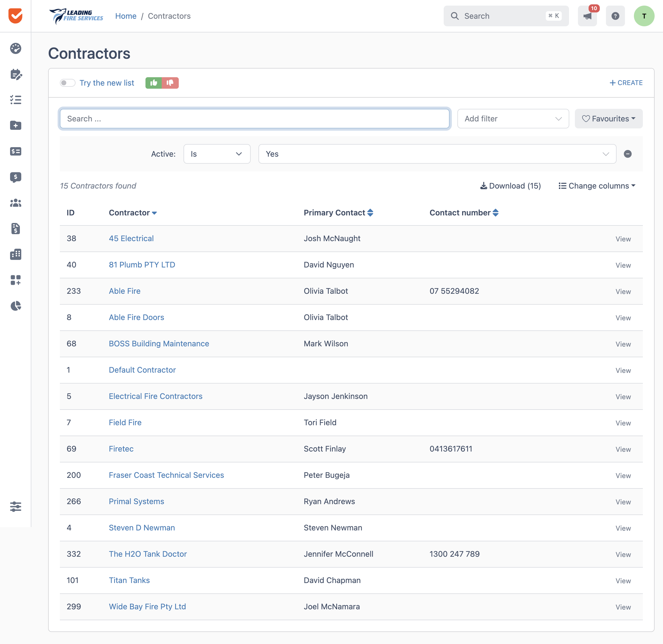Sort by Contact number column
Image resolution: width=663 pixels, height=644 pixels.
coord(464,213)
